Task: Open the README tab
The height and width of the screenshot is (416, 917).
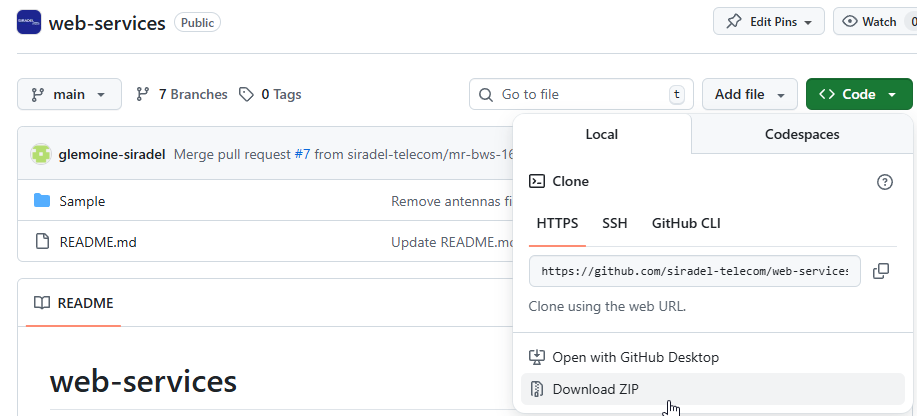Action: pos(74,303)
